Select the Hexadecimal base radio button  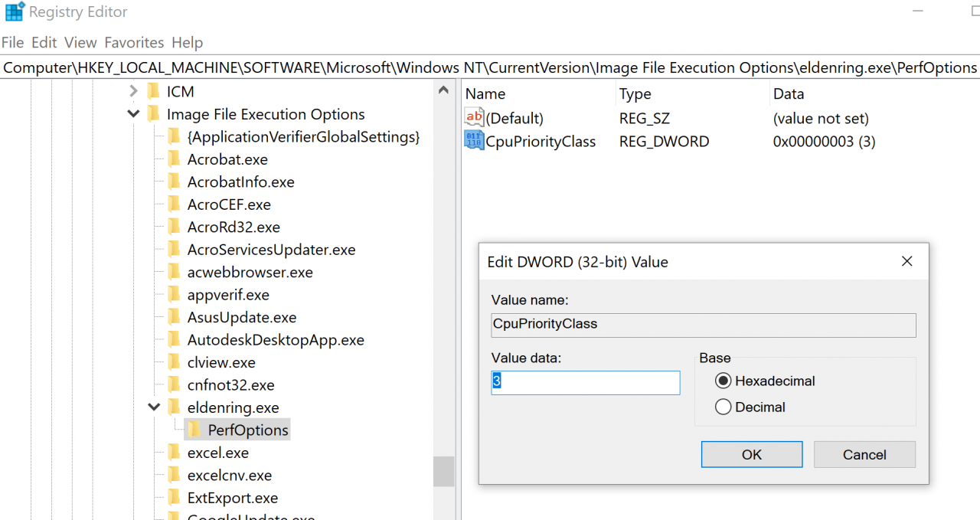(723, 381)
